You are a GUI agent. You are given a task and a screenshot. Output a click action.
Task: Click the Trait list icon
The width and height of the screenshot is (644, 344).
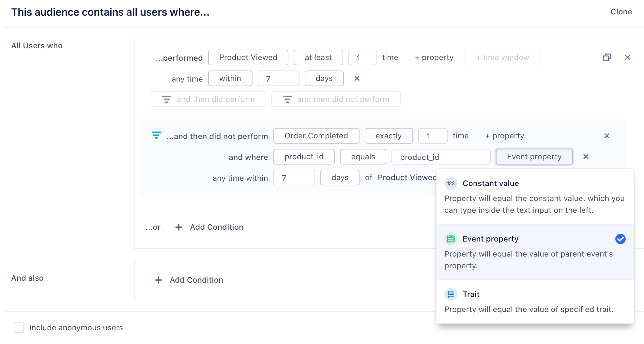click(x=451, y=295)
